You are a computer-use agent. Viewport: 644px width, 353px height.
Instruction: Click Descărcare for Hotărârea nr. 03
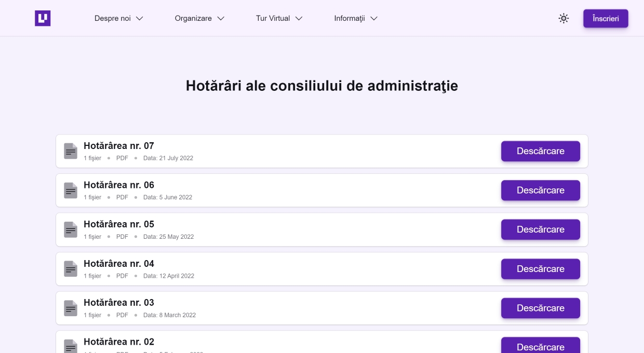[540, 308]
